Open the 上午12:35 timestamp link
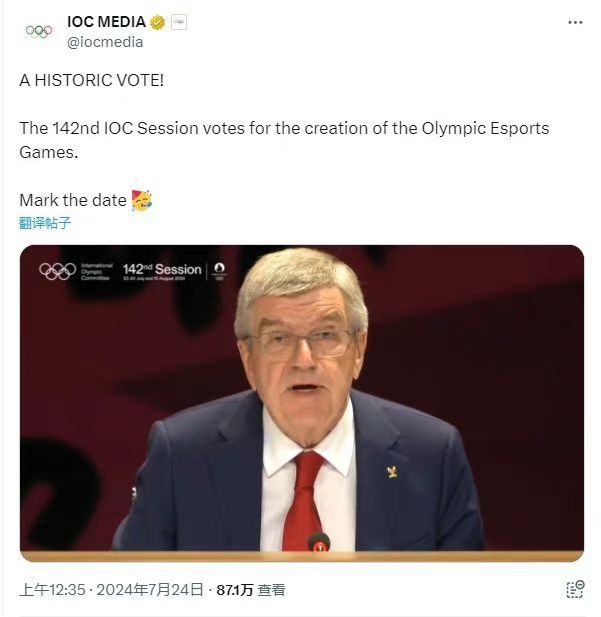 point(52,590)
